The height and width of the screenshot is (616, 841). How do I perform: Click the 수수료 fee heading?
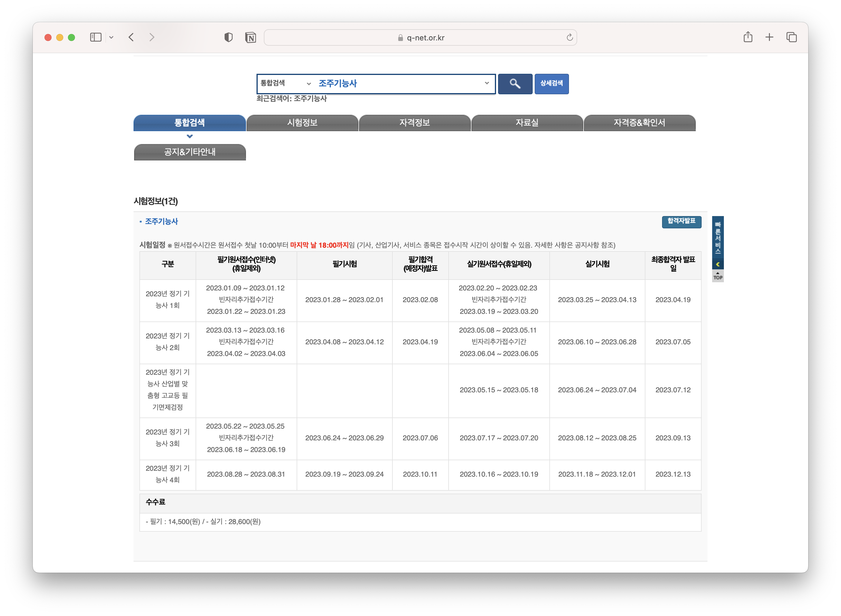[155, 502]
